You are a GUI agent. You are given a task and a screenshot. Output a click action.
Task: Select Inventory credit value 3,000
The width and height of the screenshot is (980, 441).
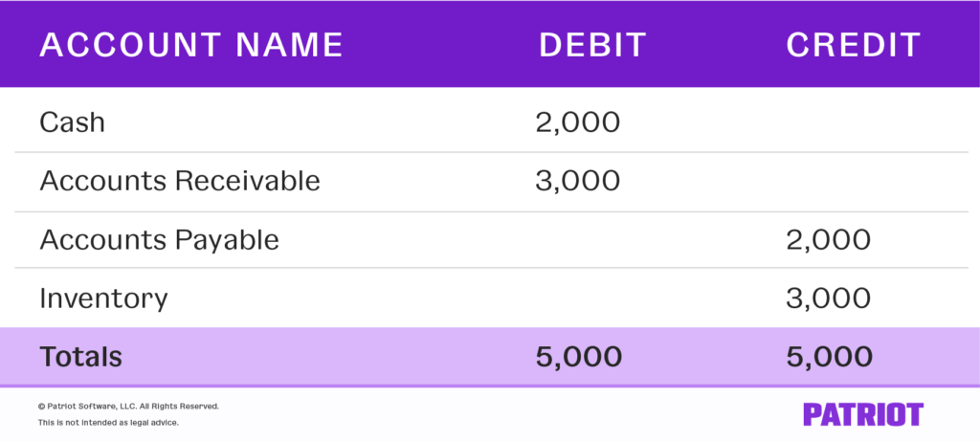tap(829, 298)
